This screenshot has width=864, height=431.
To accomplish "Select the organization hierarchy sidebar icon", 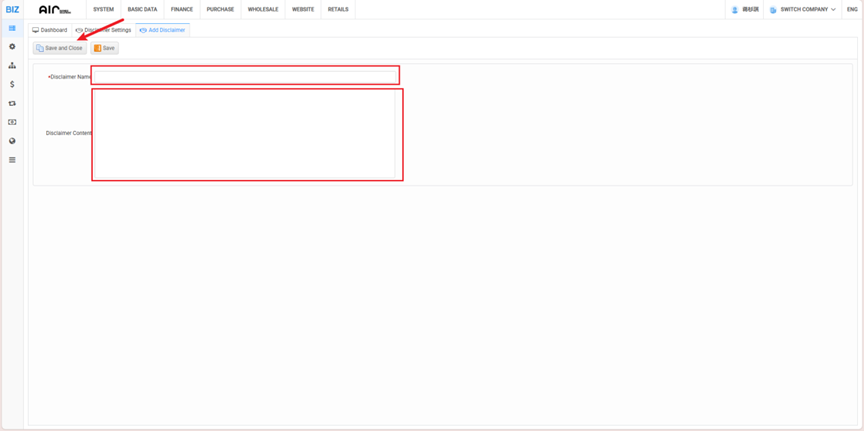I will [12, 66].
